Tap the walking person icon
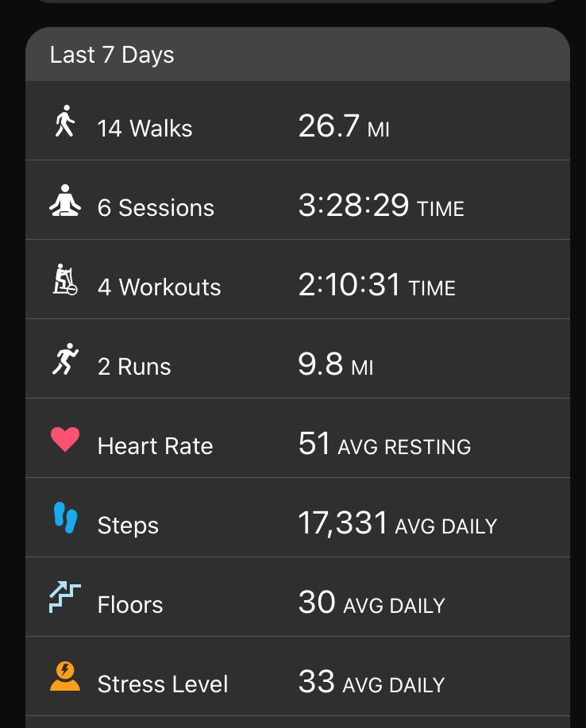 click(x=65, y=121)
